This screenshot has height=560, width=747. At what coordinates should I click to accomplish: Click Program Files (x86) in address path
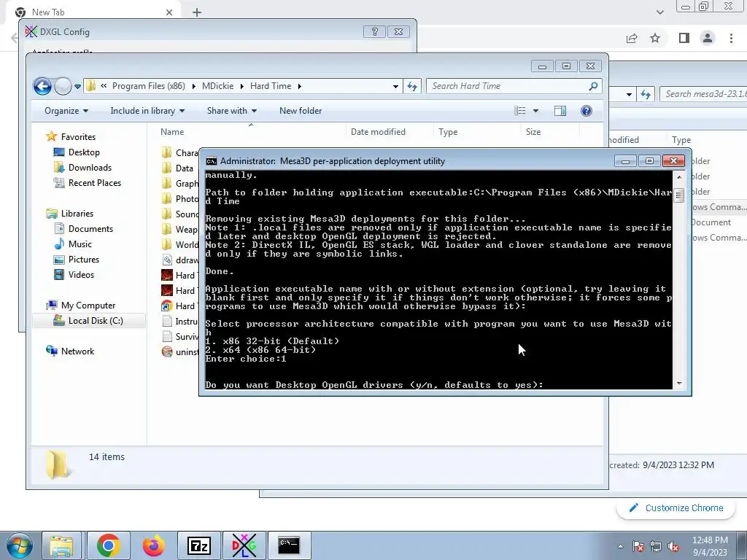[148, 86]
